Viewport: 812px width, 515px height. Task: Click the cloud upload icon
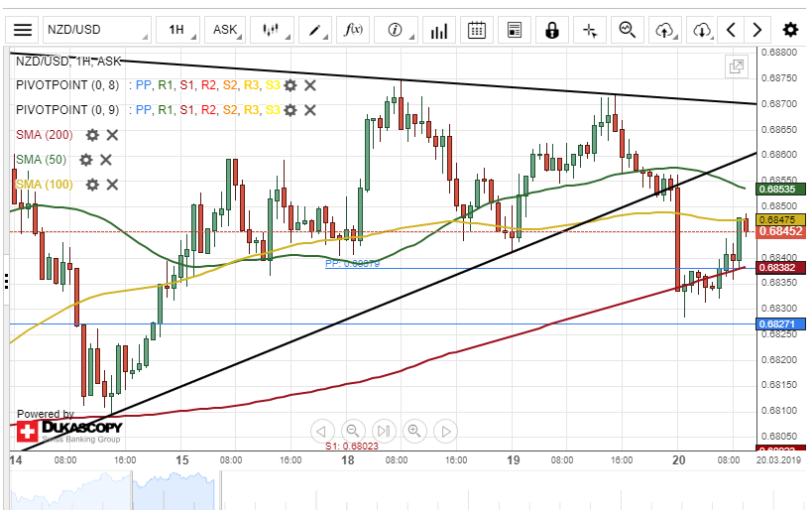pyautogui.click(x=664, y=30)
